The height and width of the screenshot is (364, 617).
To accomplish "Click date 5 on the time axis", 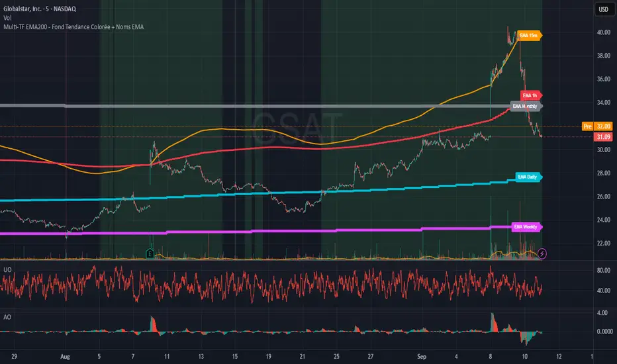I will pyautogui.click(x=99, y=357).
